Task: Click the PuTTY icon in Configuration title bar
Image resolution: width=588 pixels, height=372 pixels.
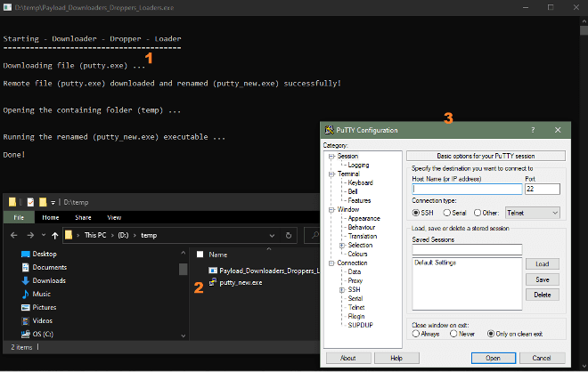Action: [330, 130]
